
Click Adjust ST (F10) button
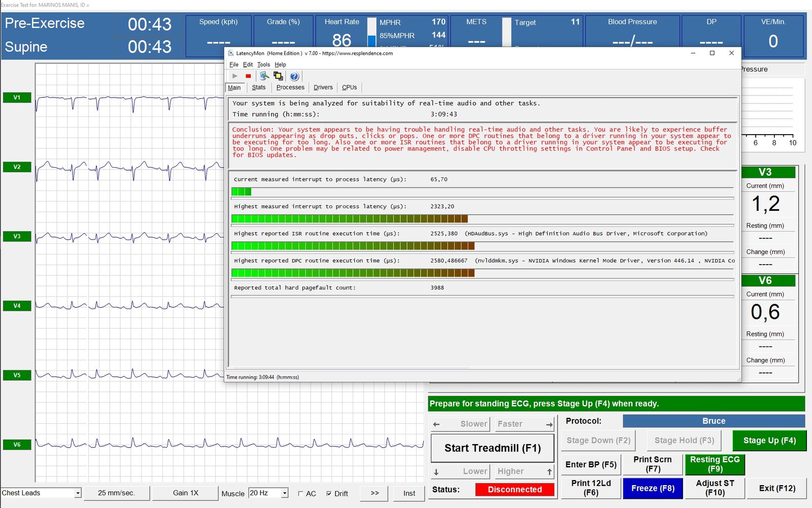pos(715,488)
